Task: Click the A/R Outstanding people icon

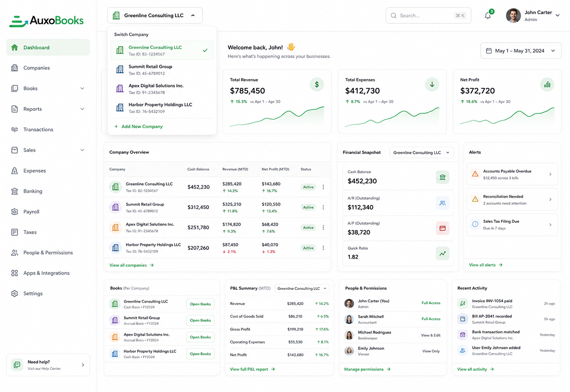Action: (x=442, y=203)
